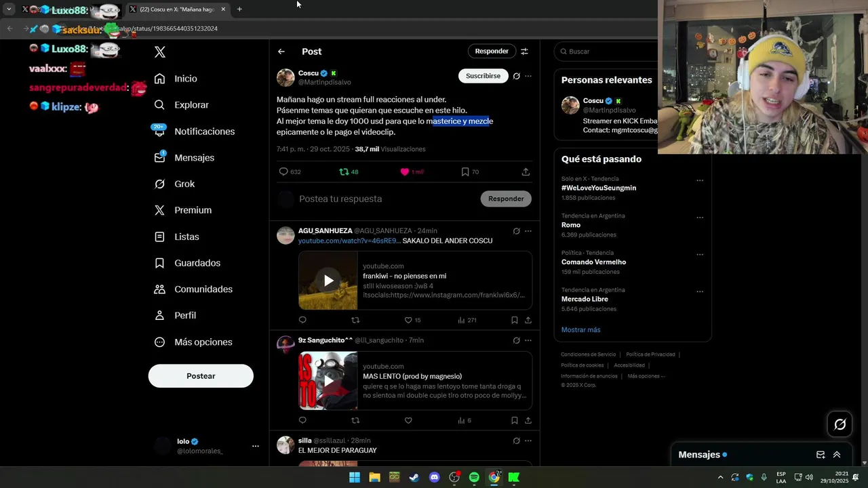The height and width of the screenshot is (488, 868).
Task: Go back using the arrow beside Post
Action: click(x=281, y=52)
